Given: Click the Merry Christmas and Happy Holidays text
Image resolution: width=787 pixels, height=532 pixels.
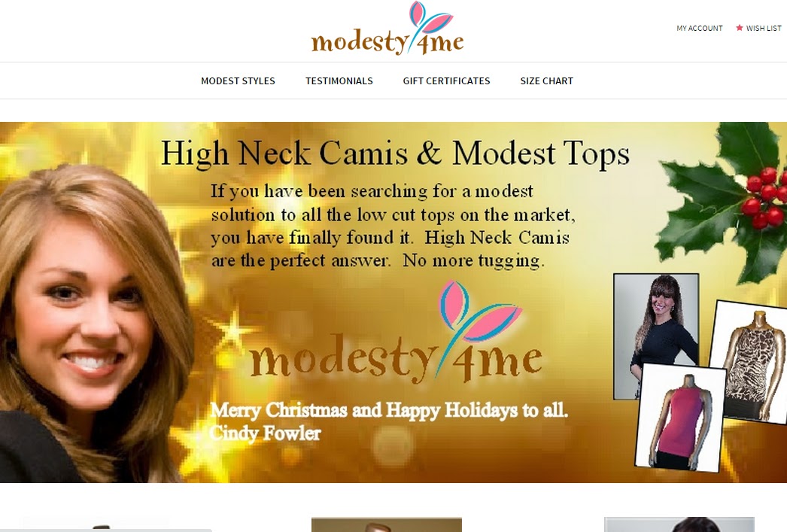Looking at the screenshot, I should pyautogui.click(x=389, y=410).
